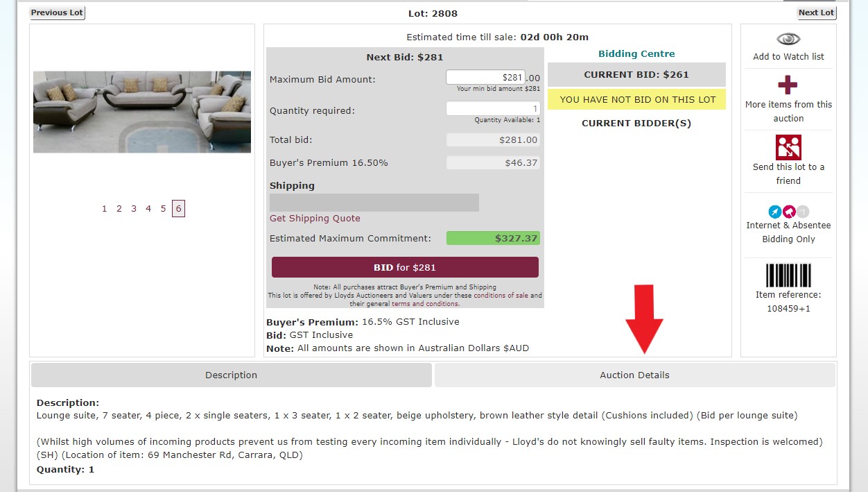Click the lounge suite photo thumbnail
Image resolution: width=868 pixels, height=492 pixels.
[x=142, y=112]
